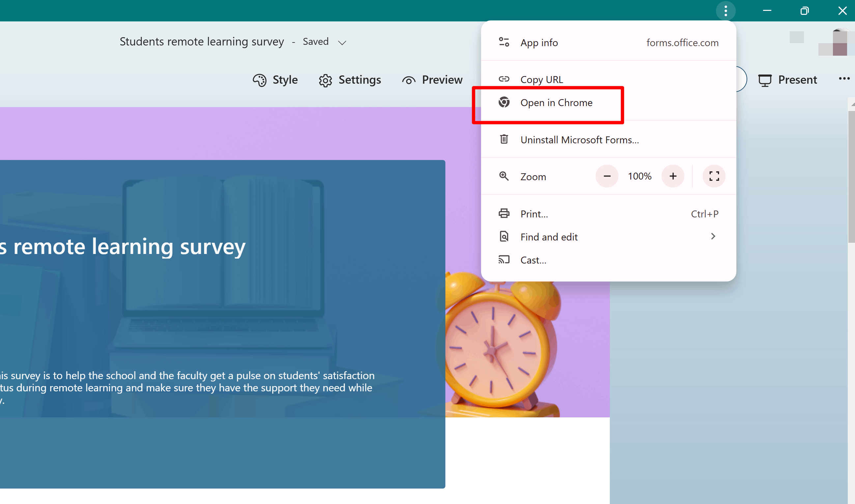Click the vertical scrollbar on the right
This screenshot has height=504, width=855.
[851, 177]
